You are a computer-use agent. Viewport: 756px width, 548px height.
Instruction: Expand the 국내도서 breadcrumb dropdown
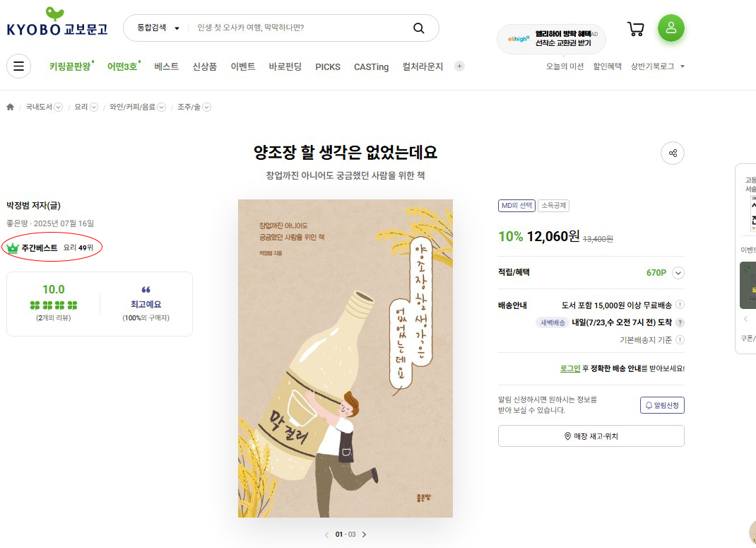pos(59,107)
